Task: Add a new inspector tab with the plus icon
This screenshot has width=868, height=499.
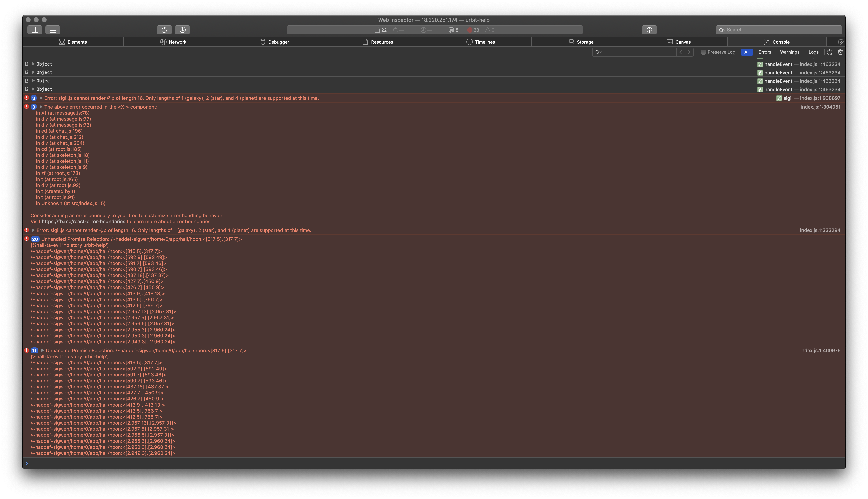Action: [831, 42]
